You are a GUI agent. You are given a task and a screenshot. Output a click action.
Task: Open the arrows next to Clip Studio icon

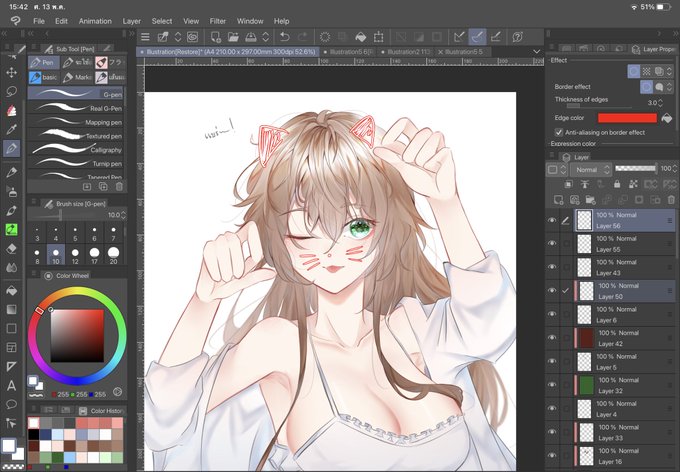coord(178,37)
